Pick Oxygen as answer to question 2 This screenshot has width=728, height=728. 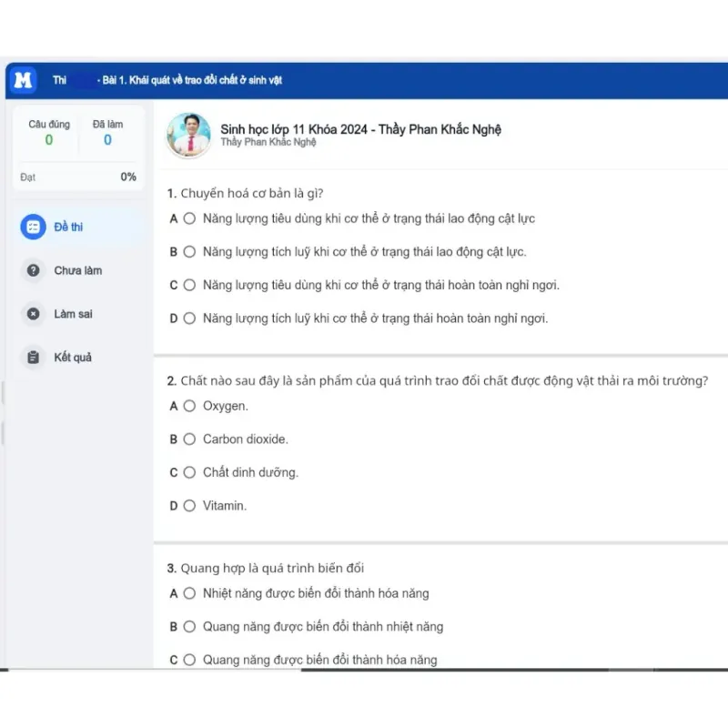[x=189, y=406]
